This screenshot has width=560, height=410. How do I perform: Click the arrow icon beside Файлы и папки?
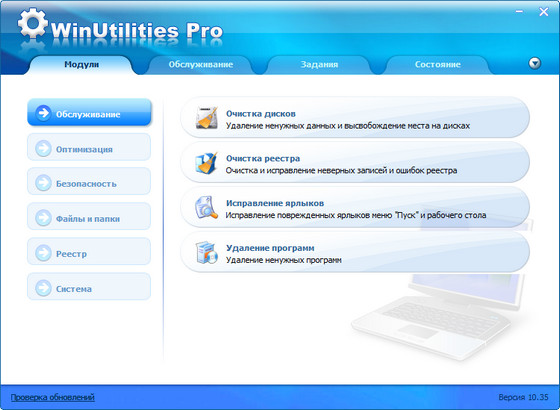[43, 218]
